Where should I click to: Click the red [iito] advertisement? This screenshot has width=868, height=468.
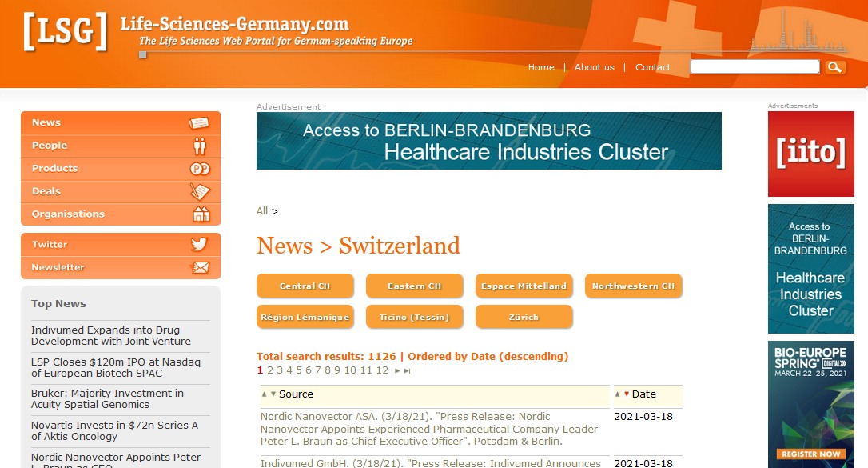811,154
